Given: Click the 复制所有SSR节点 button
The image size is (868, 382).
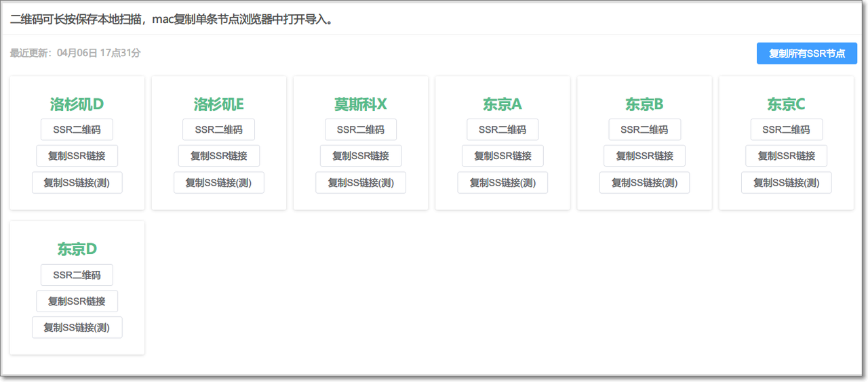Looking at the screenshot, I should (x=807, y=54).
